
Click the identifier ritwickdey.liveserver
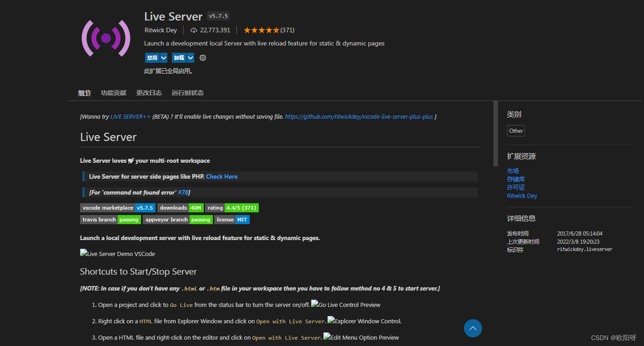coord(585,250)
